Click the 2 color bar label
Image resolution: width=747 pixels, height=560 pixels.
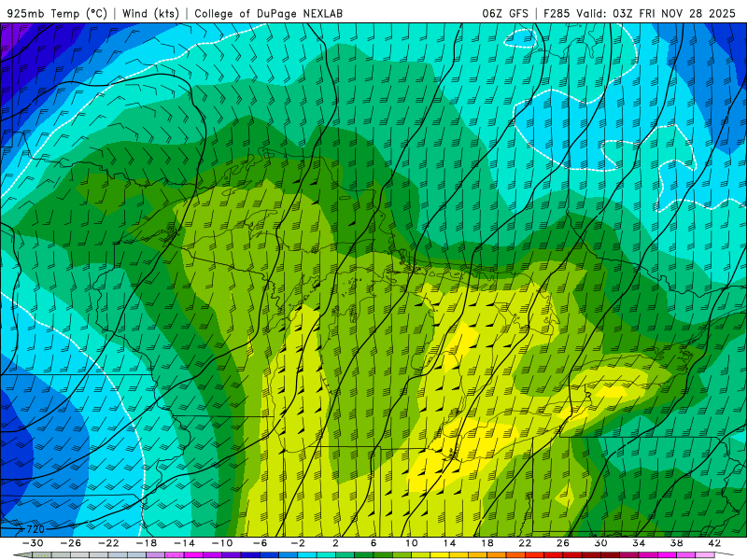[x=336, y=543]
